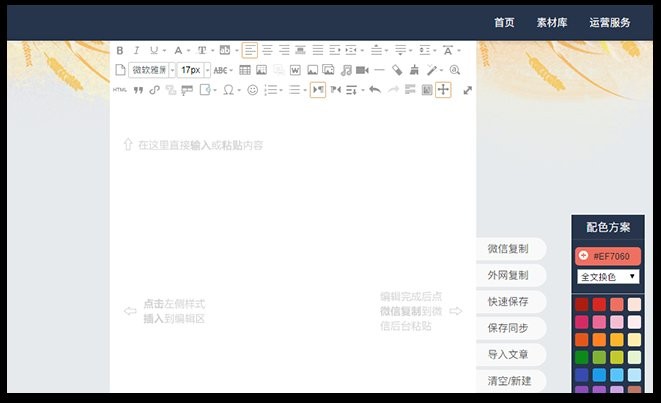Click the 导入文章 button
The image size is (661, 403).
[x=508, y=354]
